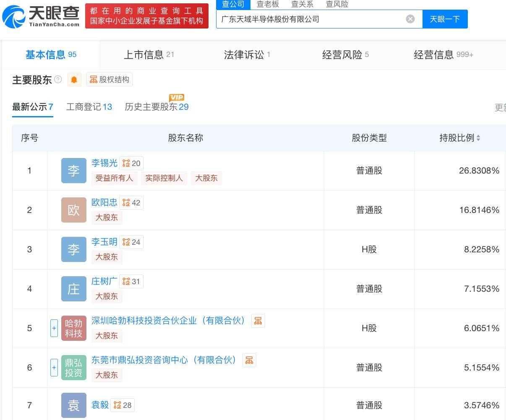506x420 pixels.
Task: Click relation badge 42 next to 欧阳忠
Action: click(x=131, y=203)
